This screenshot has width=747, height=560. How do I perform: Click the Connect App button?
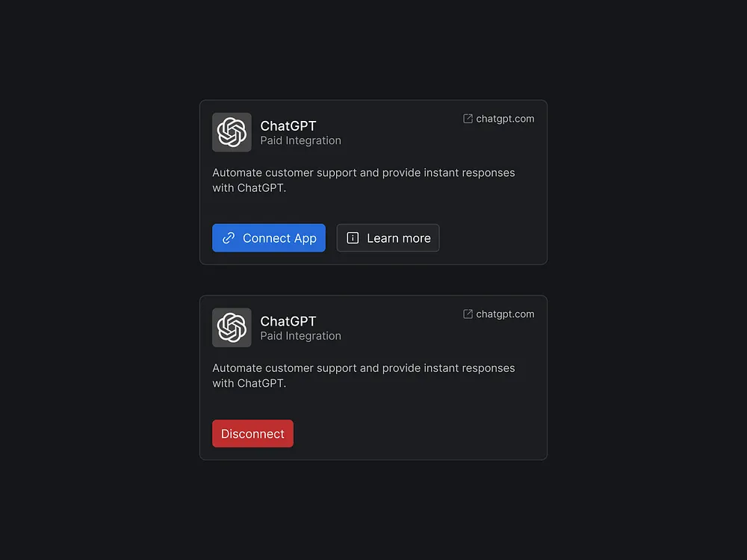click(268, 237)
